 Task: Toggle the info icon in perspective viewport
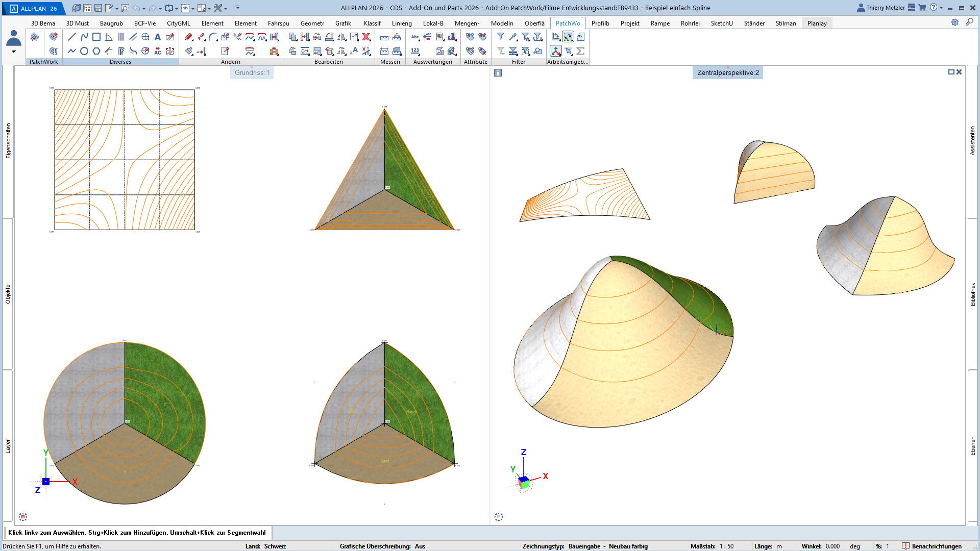click(498, 73)
